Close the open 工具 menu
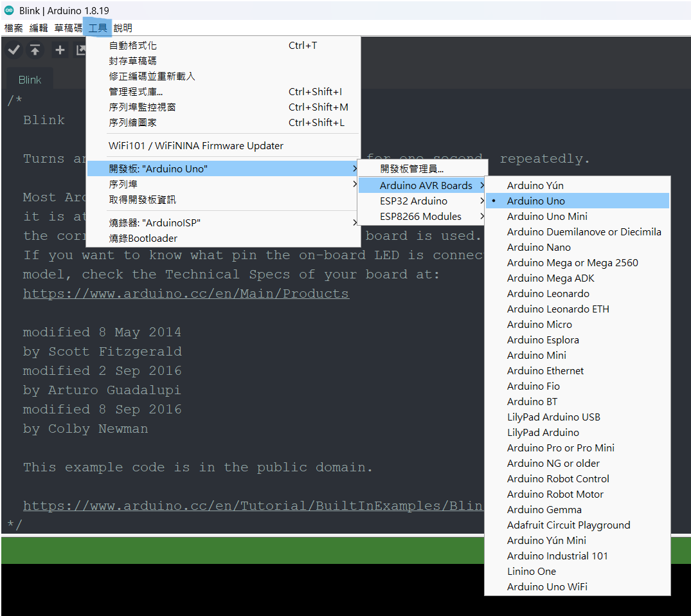Image resolution: width=691 pixels, height=616 pixels. (x=98, y=28)
